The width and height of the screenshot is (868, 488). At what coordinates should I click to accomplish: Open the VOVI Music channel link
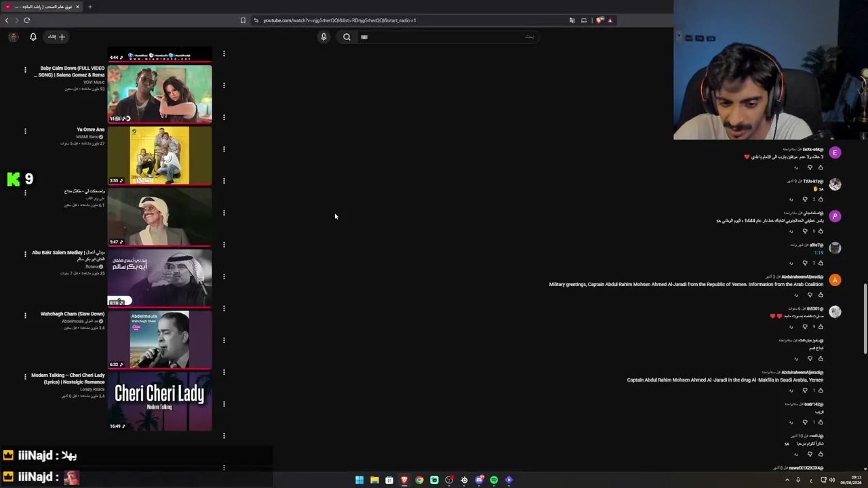(x=94, y=82)
